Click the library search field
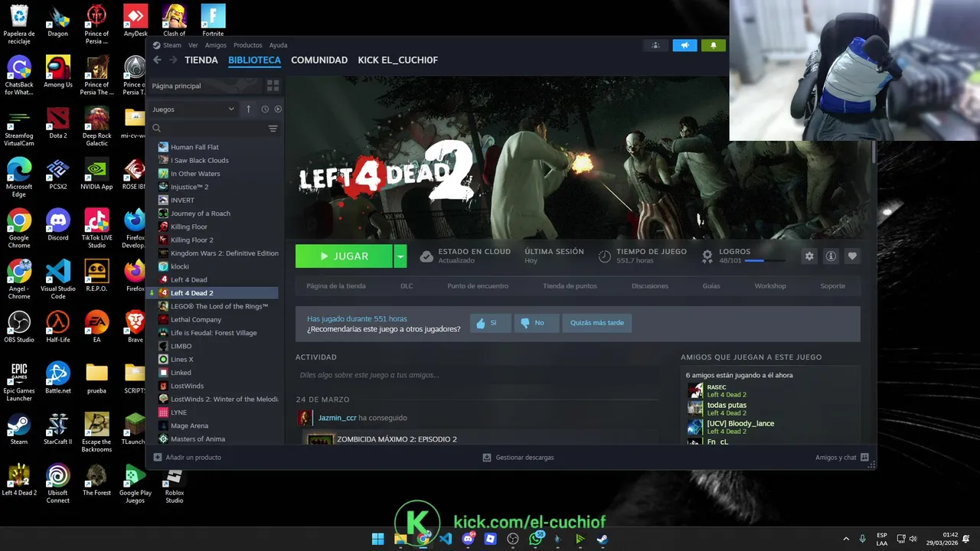Screen dimensions: 980x551 point(208,129)
